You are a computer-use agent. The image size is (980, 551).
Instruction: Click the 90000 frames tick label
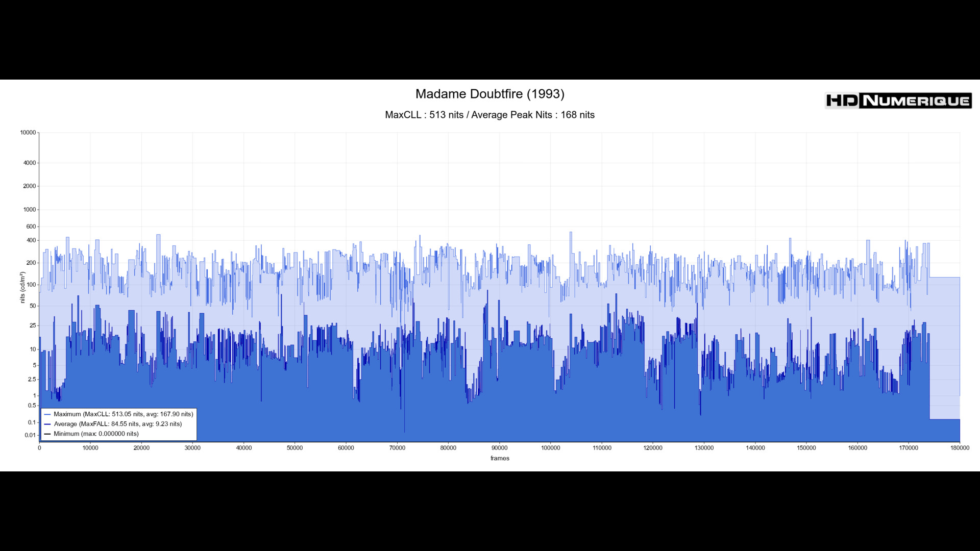tap(499, 448)
